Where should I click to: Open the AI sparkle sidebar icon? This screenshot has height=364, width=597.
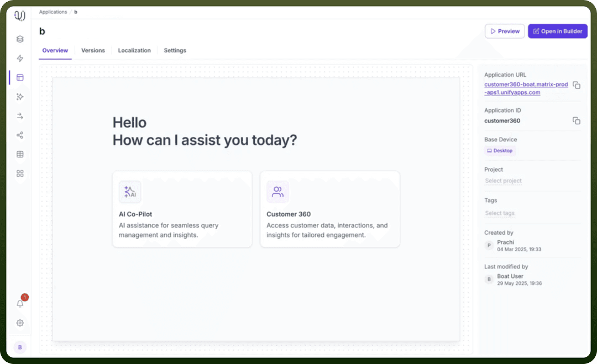pos(20,97)
